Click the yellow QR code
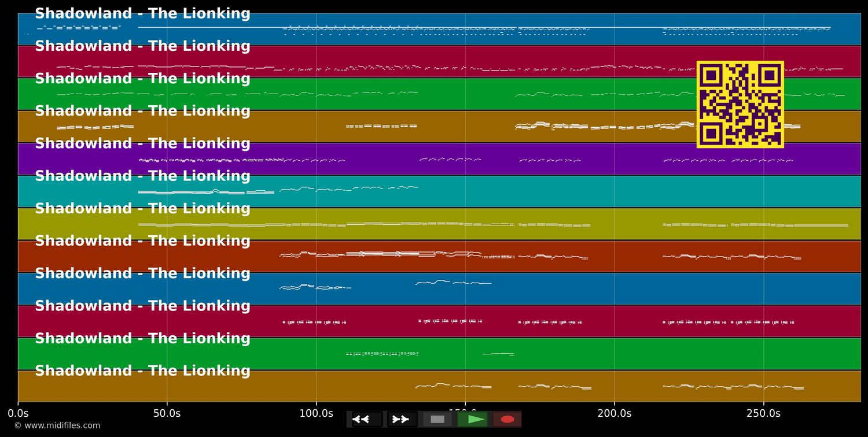Viewport: 868px width, 437px height. pyautogui.click(x=740, y=105)
